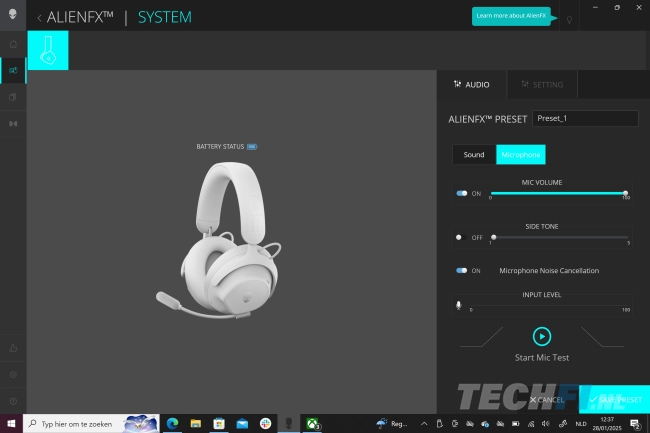Open the notification center icon
Image resolution: width=650 pixels, height=433 pixels.
tap(635, 424)
